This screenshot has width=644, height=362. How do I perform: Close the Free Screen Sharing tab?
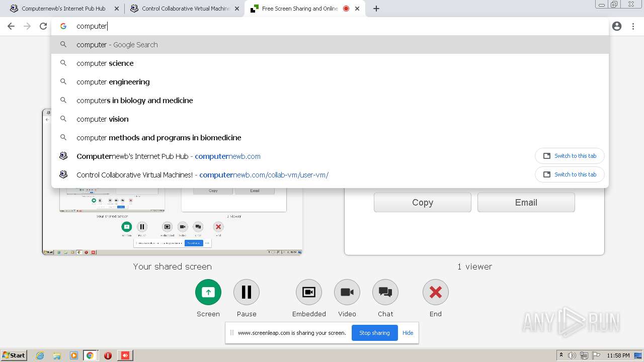[x=357, y=9]
